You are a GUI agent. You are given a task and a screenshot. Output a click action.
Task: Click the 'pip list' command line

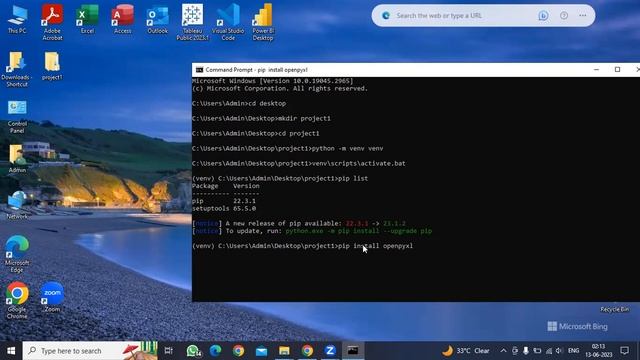tap(280, 178)
